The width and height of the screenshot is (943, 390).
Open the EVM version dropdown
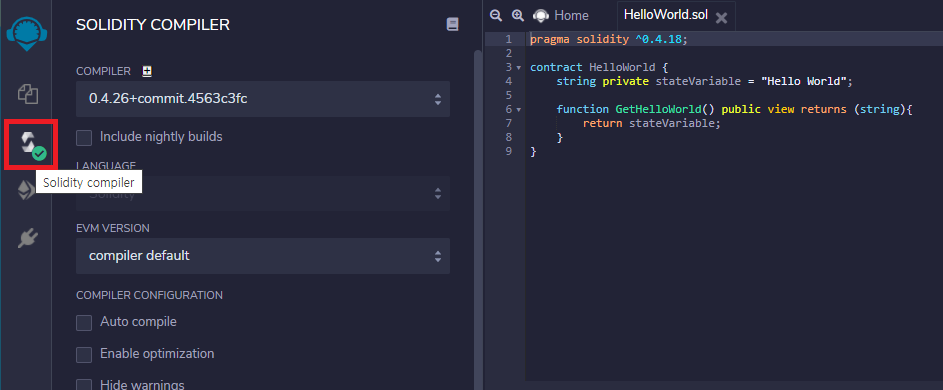click(x=263, y=256)
